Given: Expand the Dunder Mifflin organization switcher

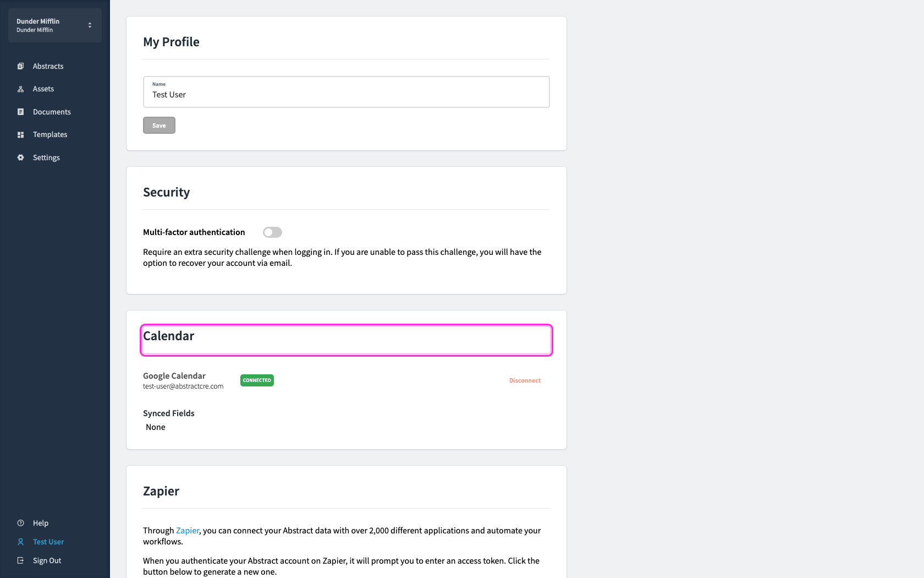Looking at the screenshot, I should pos(55,25).
